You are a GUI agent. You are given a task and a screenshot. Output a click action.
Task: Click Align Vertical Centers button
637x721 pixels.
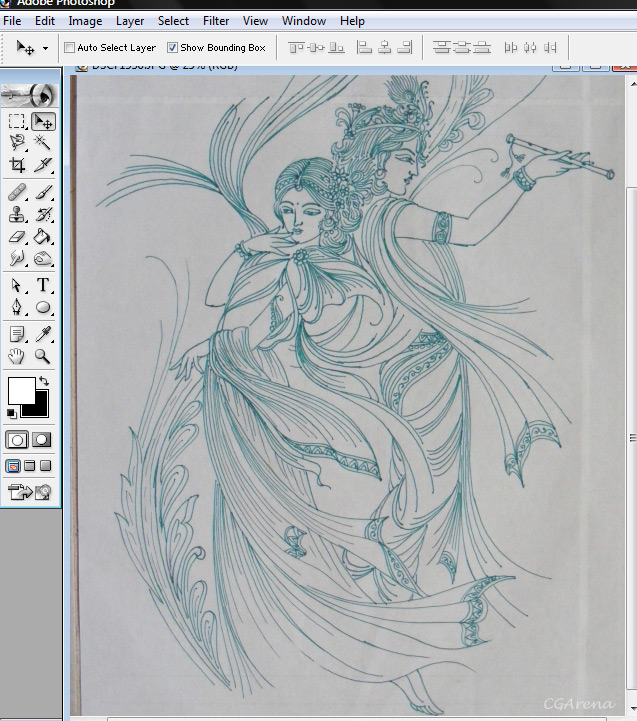point(316,47)
